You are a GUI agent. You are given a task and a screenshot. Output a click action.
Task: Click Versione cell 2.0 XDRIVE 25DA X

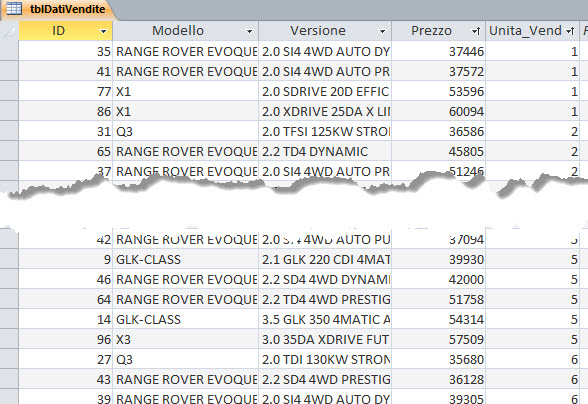click(x=325, y=111)
